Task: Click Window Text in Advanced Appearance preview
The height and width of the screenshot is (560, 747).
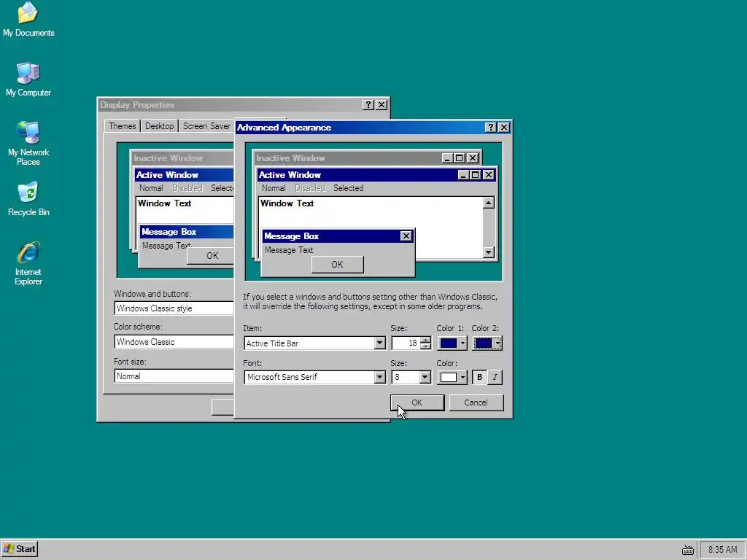Action: (x=287, y=203)
